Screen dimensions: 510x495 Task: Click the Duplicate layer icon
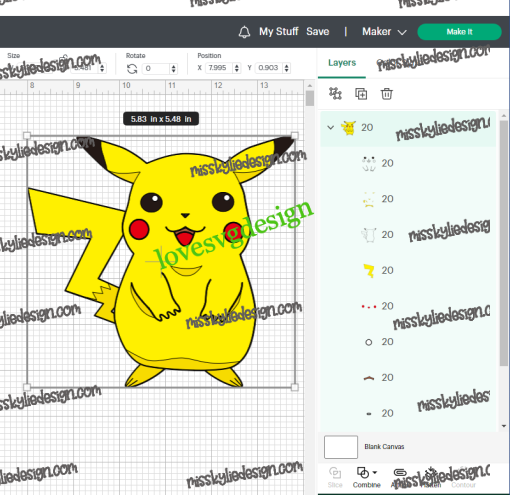click(361, 94)
